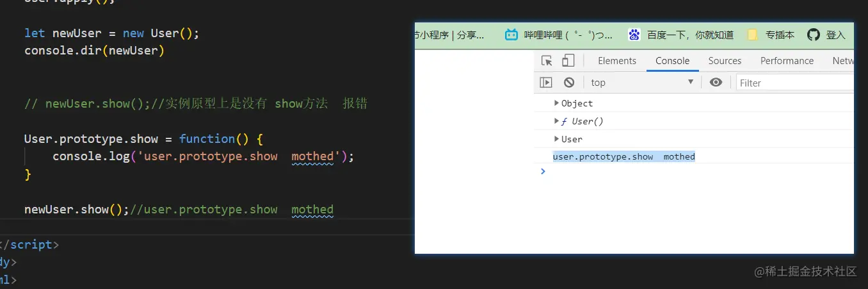
Task: Click the 'let newUser = new User();' code line
Action: click(x=112, y=33)
